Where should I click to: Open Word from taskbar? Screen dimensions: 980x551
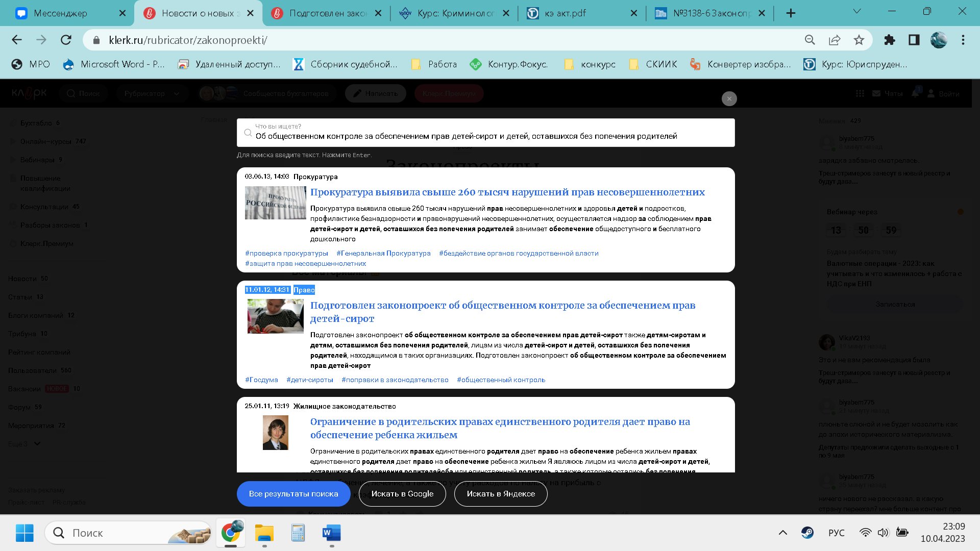coord(332,533)
